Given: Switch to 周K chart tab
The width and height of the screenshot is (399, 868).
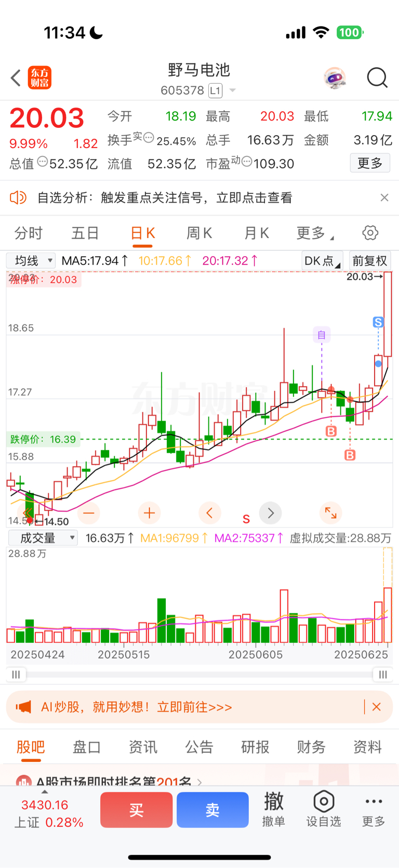Looking at the screenshot, I should (199, 233).
